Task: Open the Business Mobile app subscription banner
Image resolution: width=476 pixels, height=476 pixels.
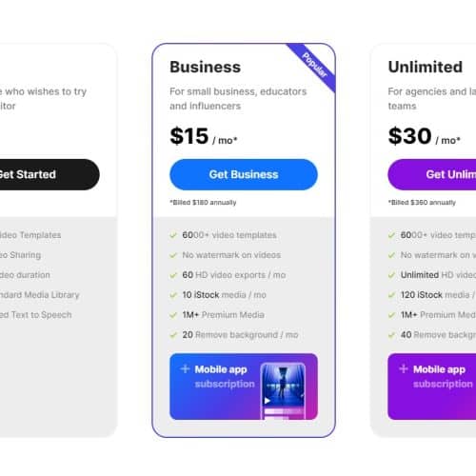Action: coord(244,387)
